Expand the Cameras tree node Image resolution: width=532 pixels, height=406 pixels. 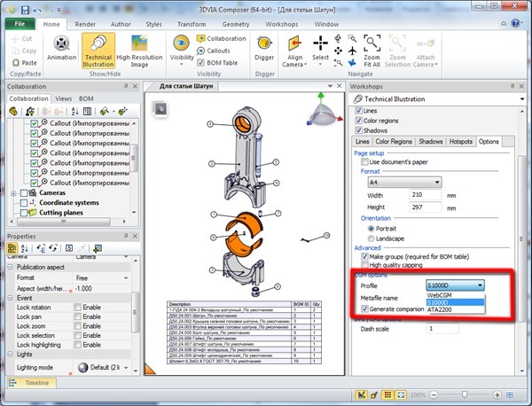click(x=13, y=193)
